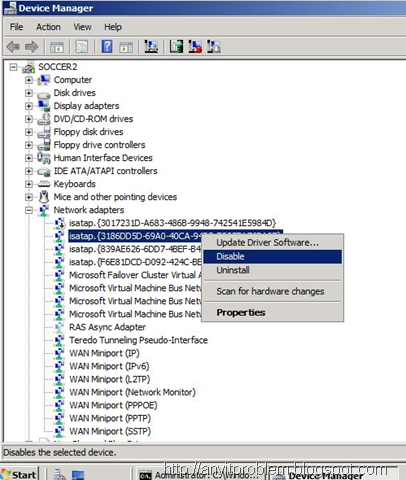
Task: Open the View menu
Action: 82,27
